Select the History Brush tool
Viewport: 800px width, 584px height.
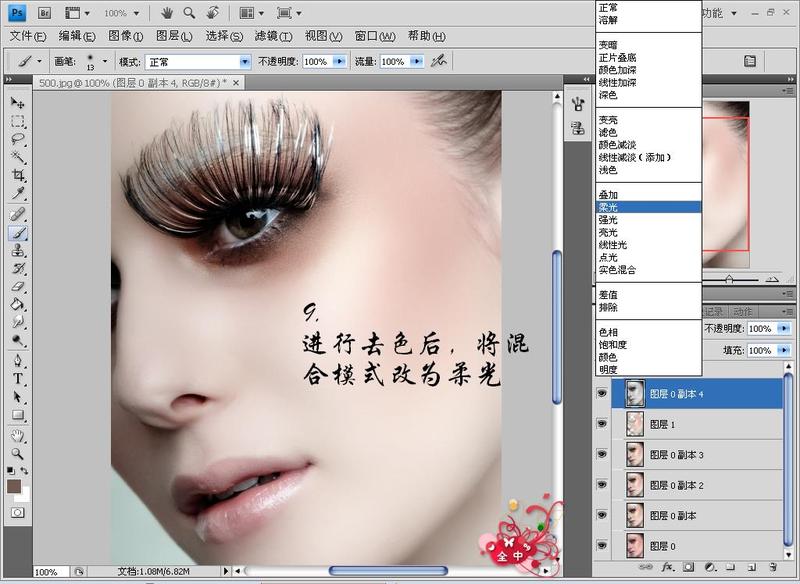[18, 269]
